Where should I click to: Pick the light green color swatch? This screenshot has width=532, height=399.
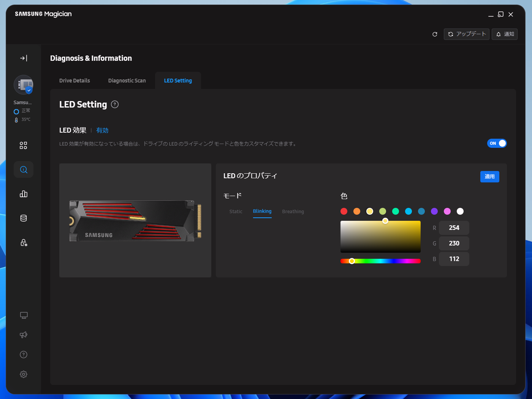coord(383,211)
